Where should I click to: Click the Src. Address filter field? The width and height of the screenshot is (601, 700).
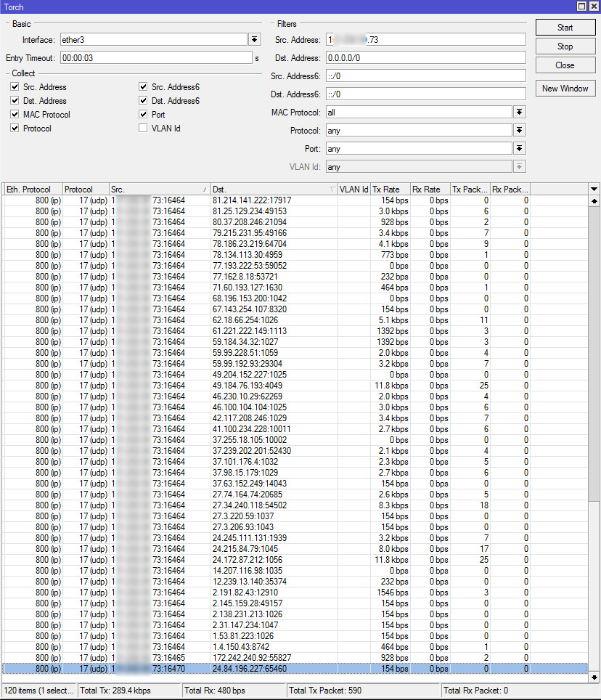coord(425,39)
